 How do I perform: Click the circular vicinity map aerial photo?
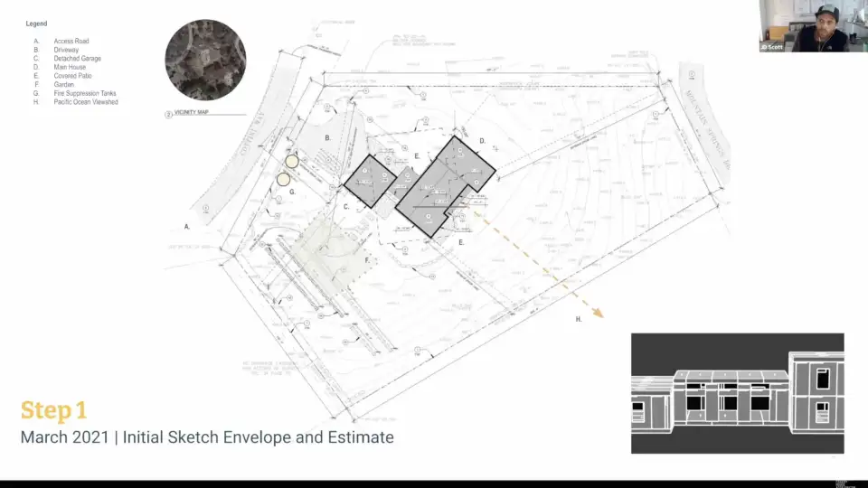[x=205, y=61]
